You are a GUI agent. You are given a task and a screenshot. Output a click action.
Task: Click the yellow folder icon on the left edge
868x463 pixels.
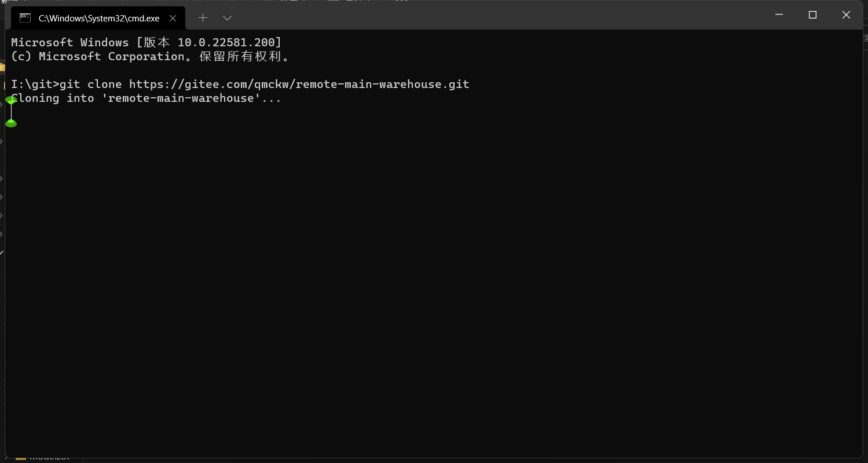pyautogui.click(x=2, y=67)
